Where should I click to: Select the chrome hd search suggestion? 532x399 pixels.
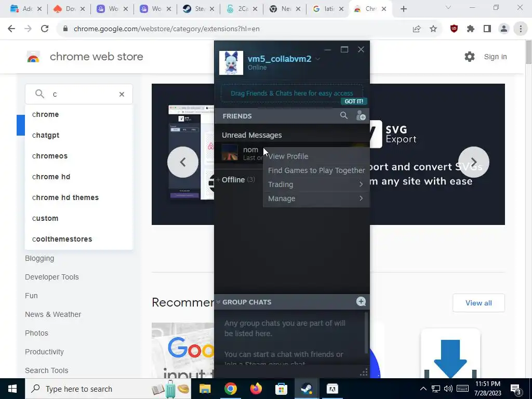click(x=79, y=177)
